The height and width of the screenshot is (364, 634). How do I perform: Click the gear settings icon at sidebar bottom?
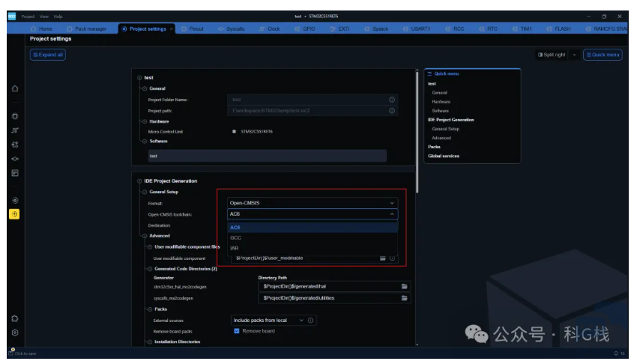(15, 333)
